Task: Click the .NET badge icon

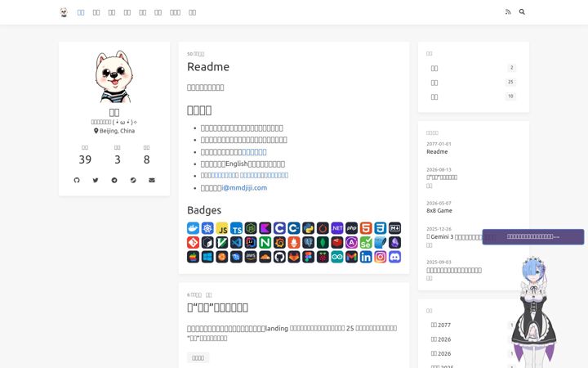Action: (x=337, y=228)
